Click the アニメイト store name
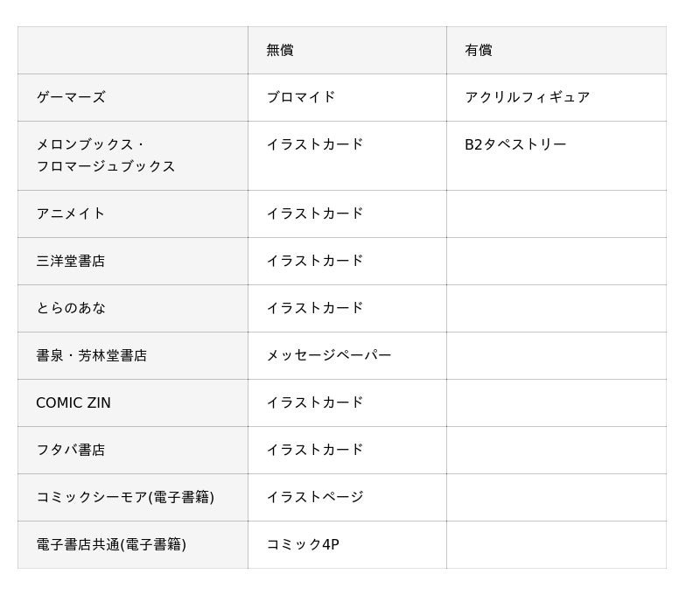 71,213
